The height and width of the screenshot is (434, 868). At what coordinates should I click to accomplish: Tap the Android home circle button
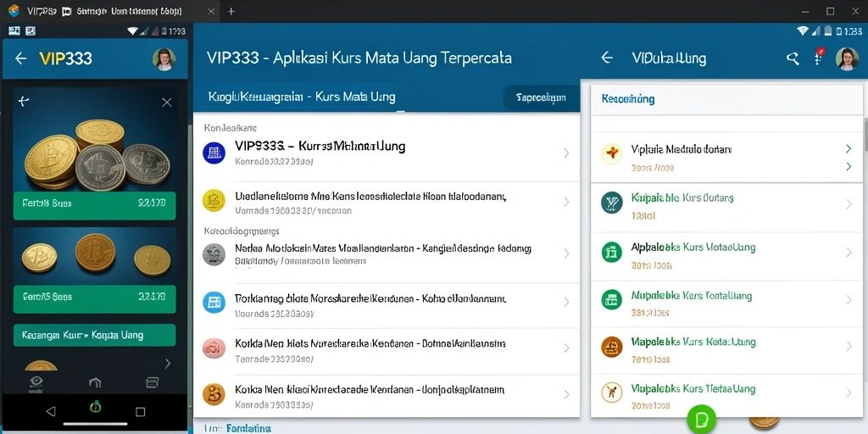tap(95, 407)
